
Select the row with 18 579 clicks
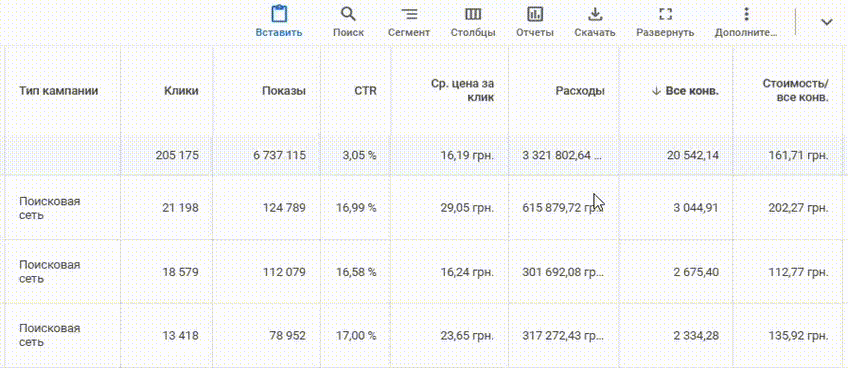pyautogui.click(x=424, y=272)
